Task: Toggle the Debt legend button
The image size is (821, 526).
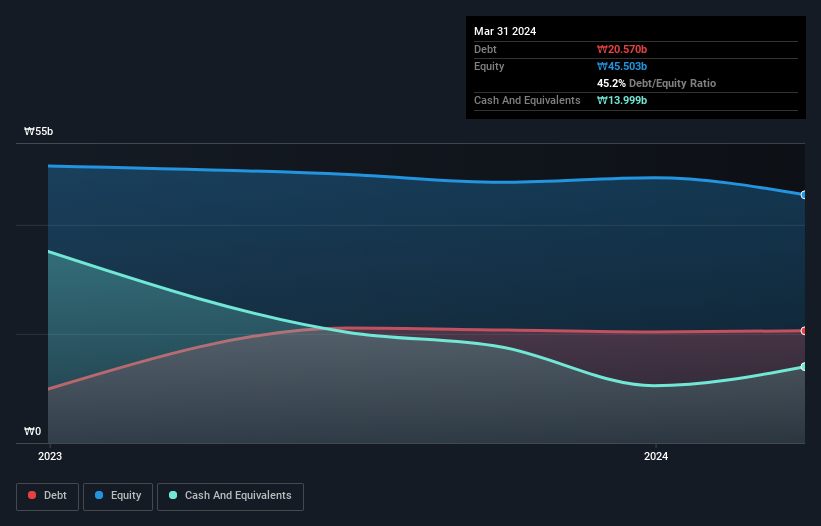Action: pos(48,496)
